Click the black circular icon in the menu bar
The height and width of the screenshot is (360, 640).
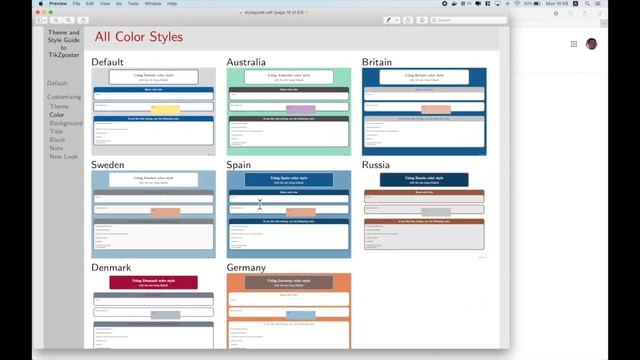coord(444,4)
